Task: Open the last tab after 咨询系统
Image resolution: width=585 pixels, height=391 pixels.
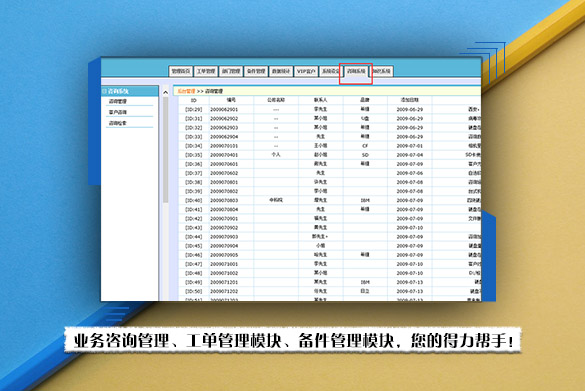Action: click(382, 71)
